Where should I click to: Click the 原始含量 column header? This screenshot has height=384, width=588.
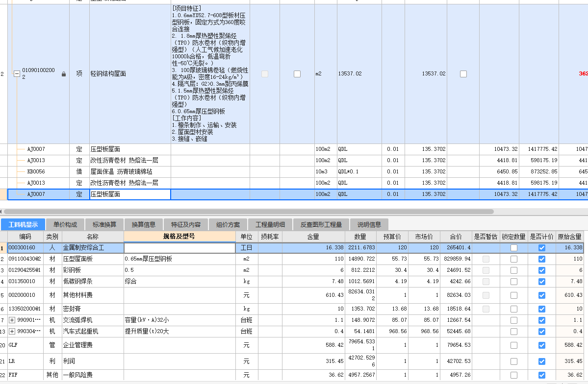[x=570, y=237]
